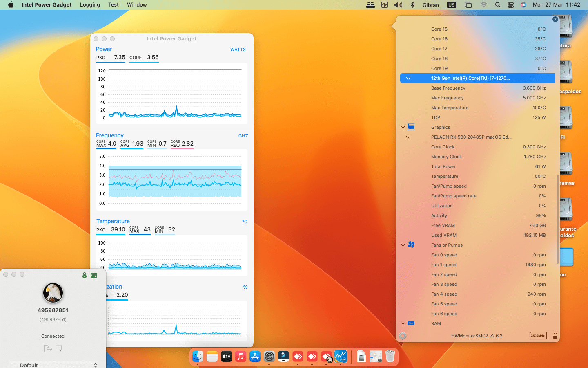588x368 pixels.
Task: Collapse the Graphics section
Action: tap(403, 127)
